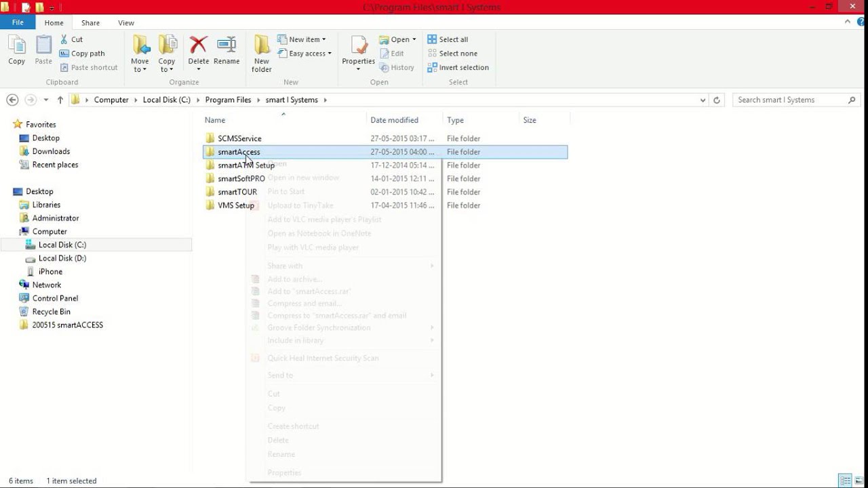This screenshot has width=868, height=488.
Task: Expand the New item dropdown
Action: (302, 39)
